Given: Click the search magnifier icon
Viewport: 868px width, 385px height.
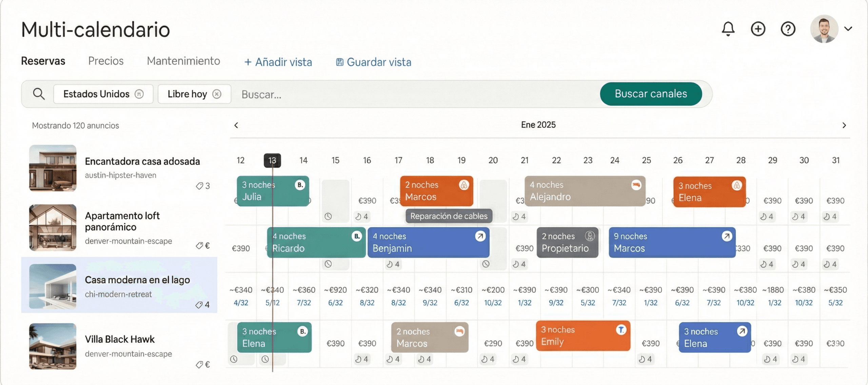Looking at the screenshot, I should pyautogui.click(x=39, y=94).
